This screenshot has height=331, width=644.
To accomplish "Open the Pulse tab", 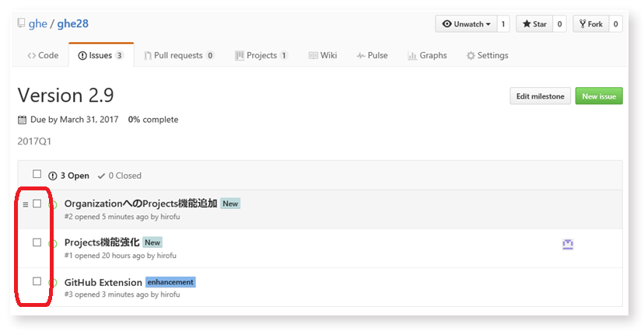I will tap(372, 55).
